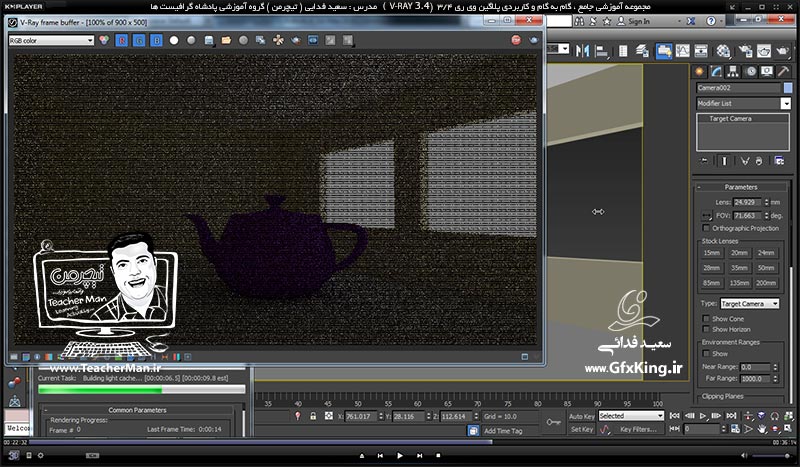This screenshot has width=800, height=467.
Task: Enable the Show Horizon checkbox
Action: pos(706,329)
